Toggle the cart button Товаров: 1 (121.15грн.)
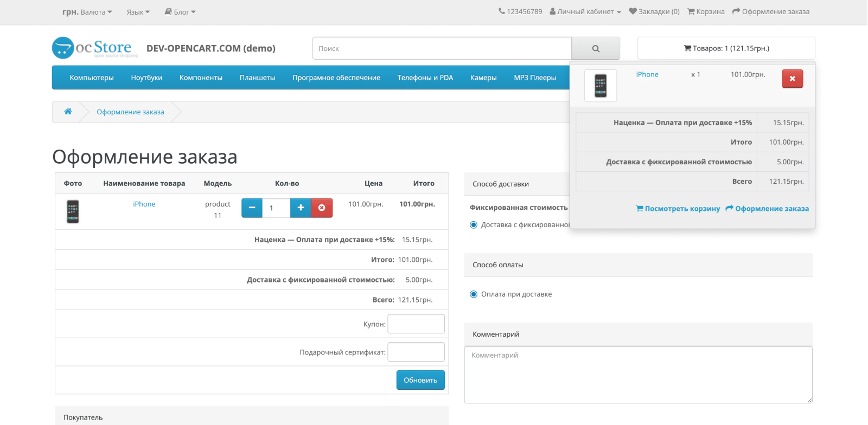This screenshot has width=868, height=425. click(x=726, y=48)
